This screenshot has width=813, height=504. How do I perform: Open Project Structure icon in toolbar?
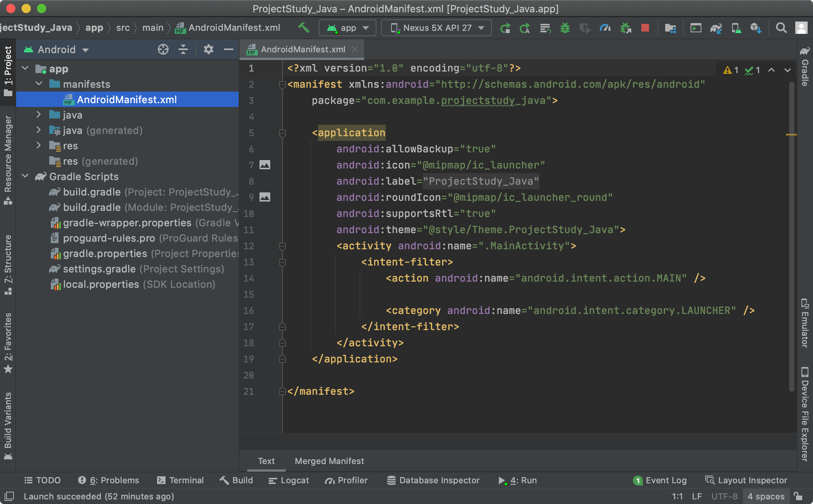coord(670,28)
